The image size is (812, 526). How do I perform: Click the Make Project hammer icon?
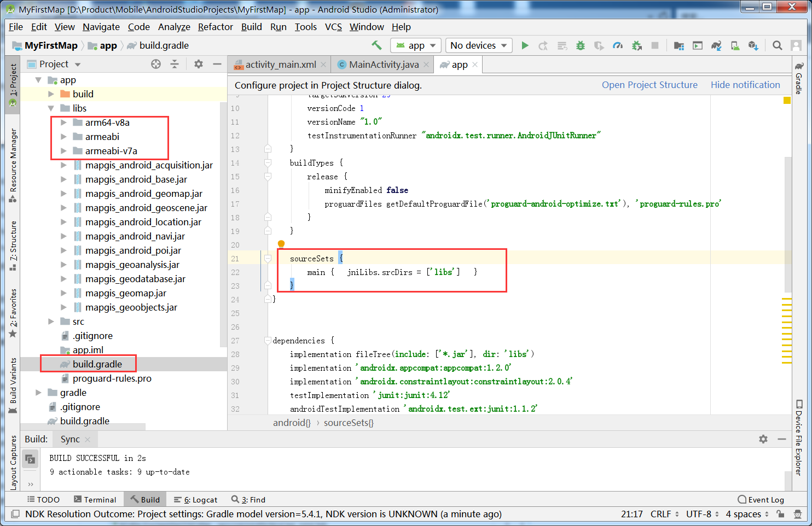click(x=376, y=45)
